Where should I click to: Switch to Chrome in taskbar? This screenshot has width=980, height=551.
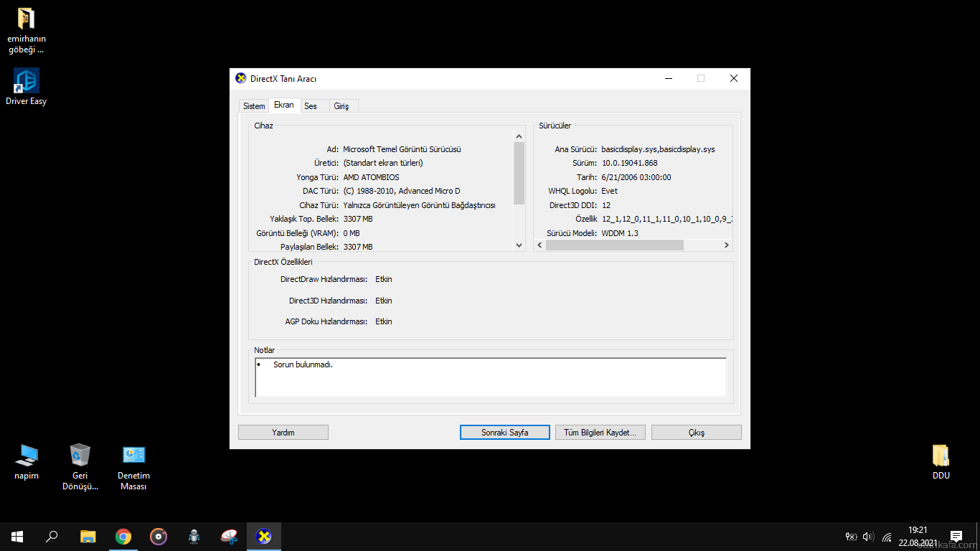(123, 537)
